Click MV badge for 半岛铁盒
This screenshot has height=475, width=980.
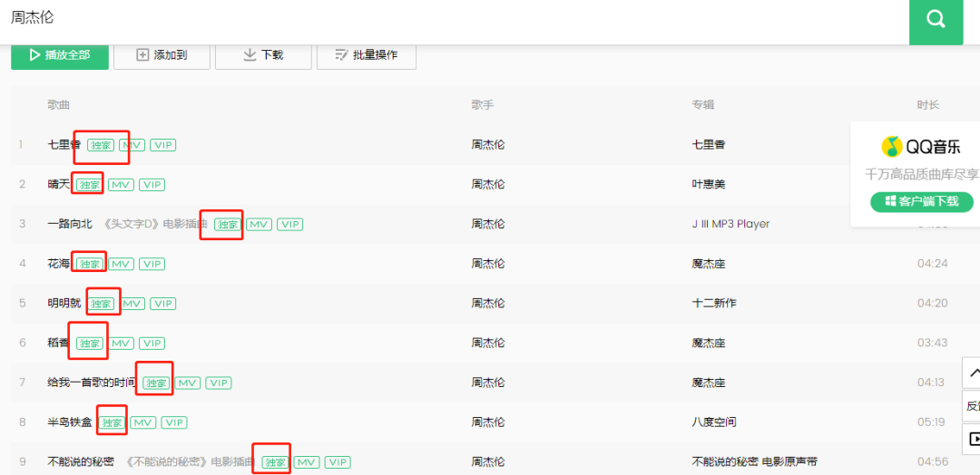143,423
